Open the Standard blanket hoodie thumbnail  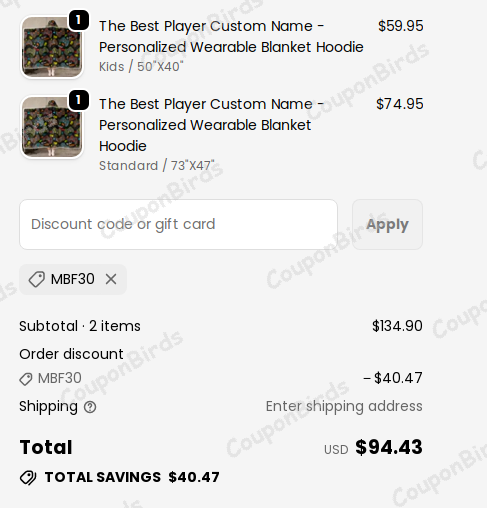click(52, 127)
